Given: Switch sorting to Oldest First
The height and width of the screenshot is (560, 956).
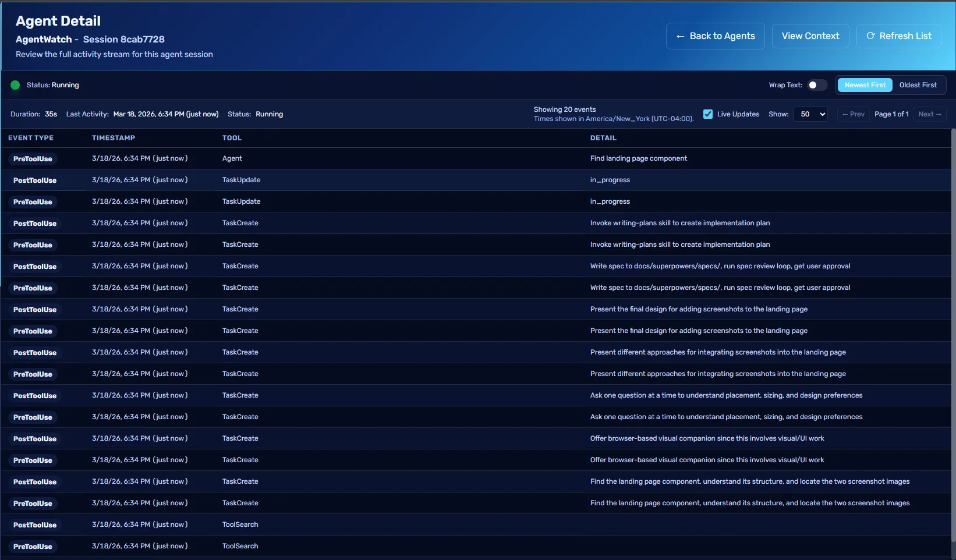Looking at the screenshot, I should [918, 85].
